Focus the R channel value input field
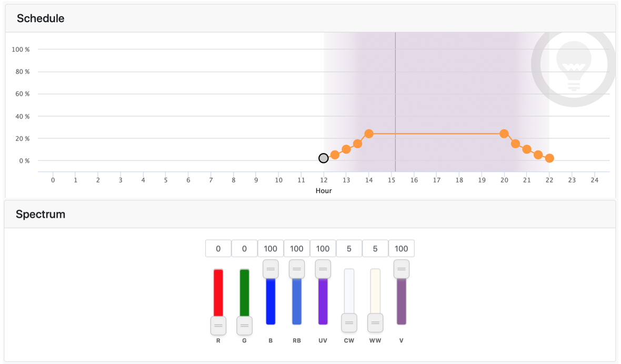Image resolution: width=621 pixels, height=364 pixels. click(218, 248)
